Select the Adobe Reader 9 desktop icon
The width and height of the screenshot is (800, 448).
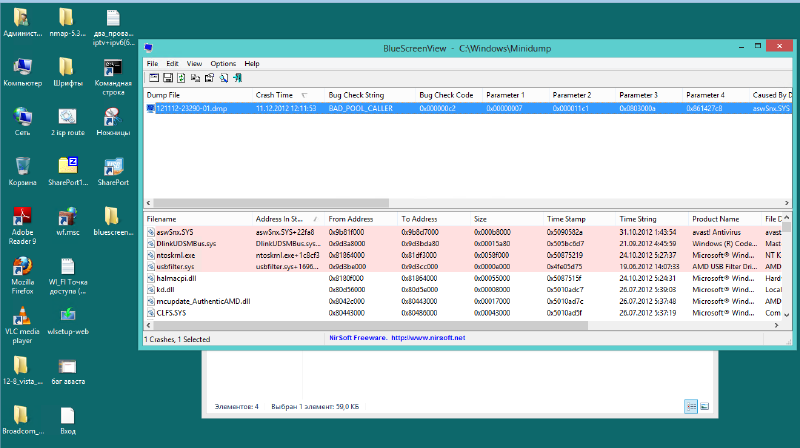click(x=22, y=226)
